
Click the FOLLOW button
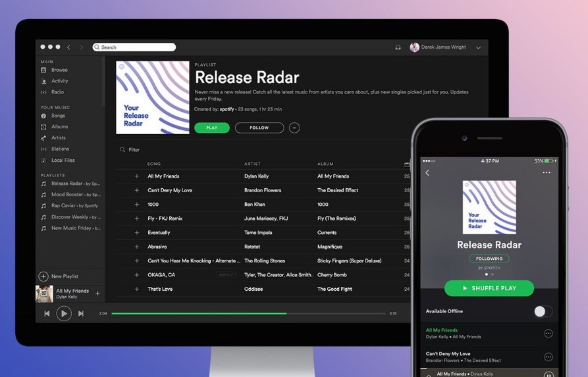(x=259, y=128)
